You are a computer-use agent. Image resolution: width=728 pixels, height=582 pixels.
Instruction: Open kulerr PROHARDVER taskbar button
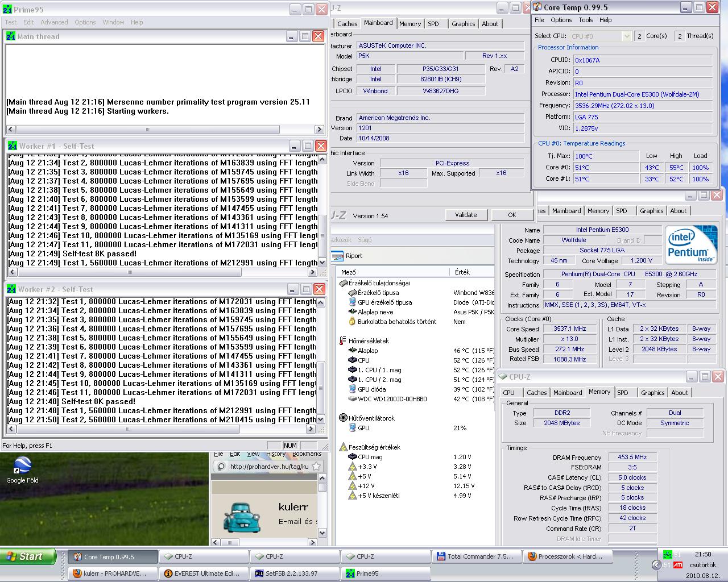[113, 573]
